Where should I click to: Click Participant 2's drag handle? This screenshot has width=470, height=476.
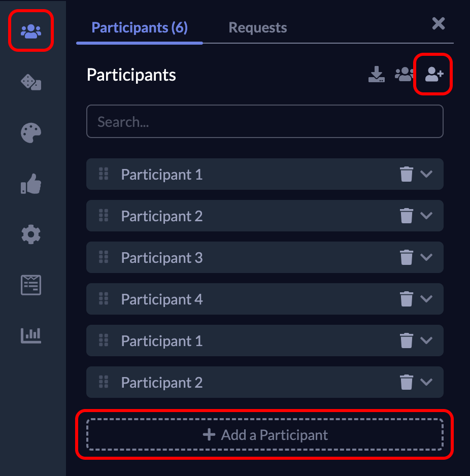click(104, 216)
